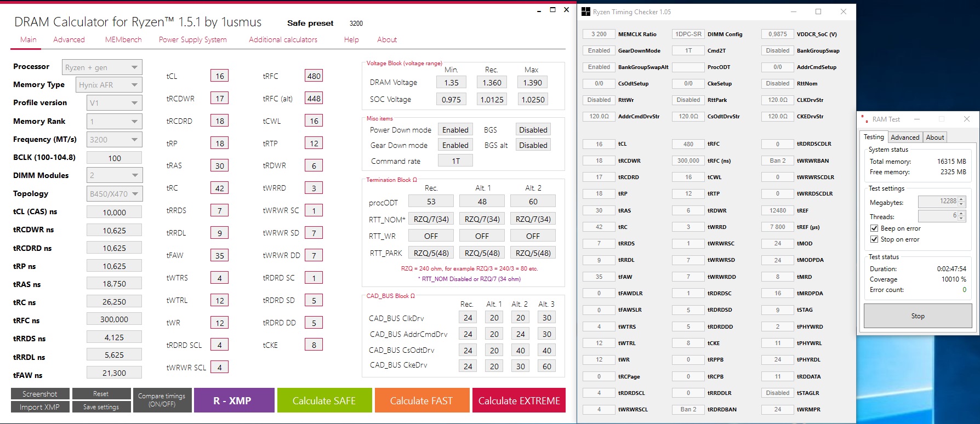Toggle the Stop on error checkbox
The width and height of the screenshot is (980, 424).
[874, 239]
